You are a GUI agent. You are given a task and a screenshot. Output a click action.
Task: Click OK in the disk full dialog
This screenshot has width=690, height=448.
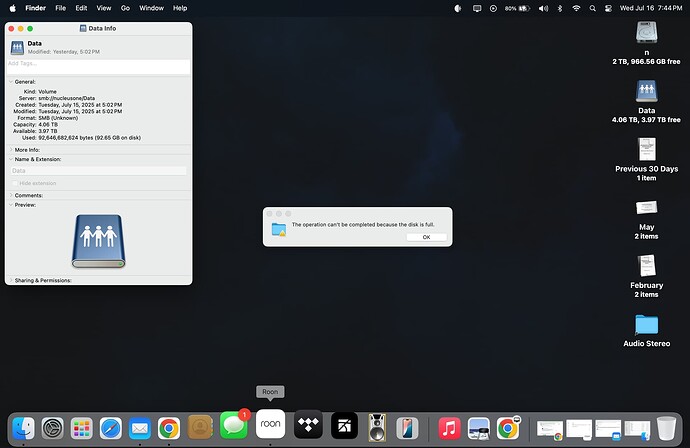point(426,237)
